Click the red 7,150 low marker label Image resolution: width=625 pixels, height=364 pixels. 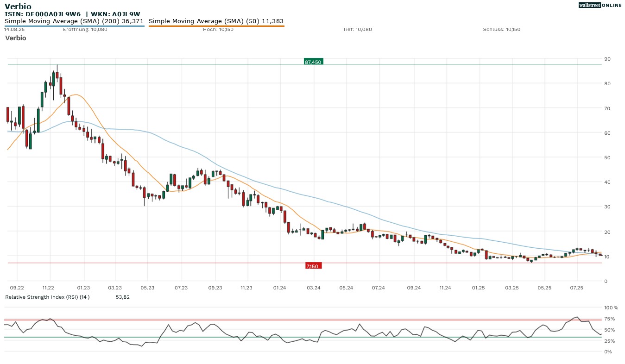[x=313, y=266]
